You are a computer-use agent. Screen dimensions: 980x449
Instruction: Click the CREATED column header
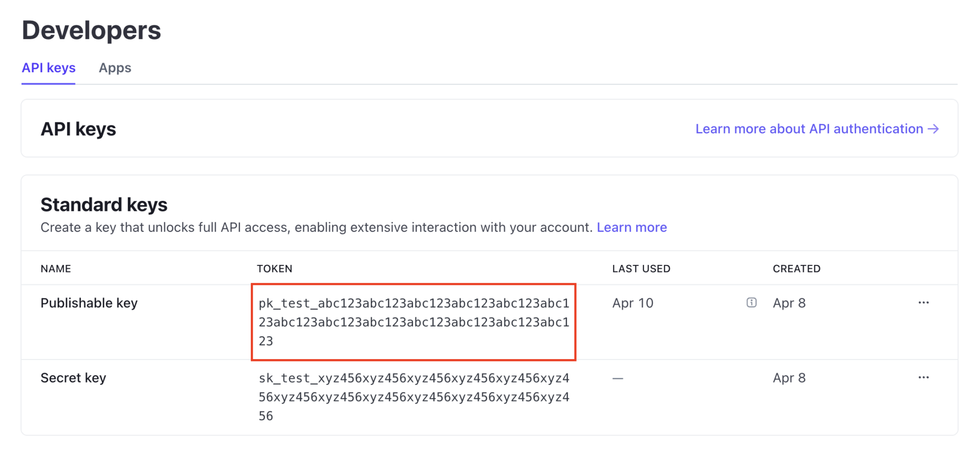tap(796, 268)
